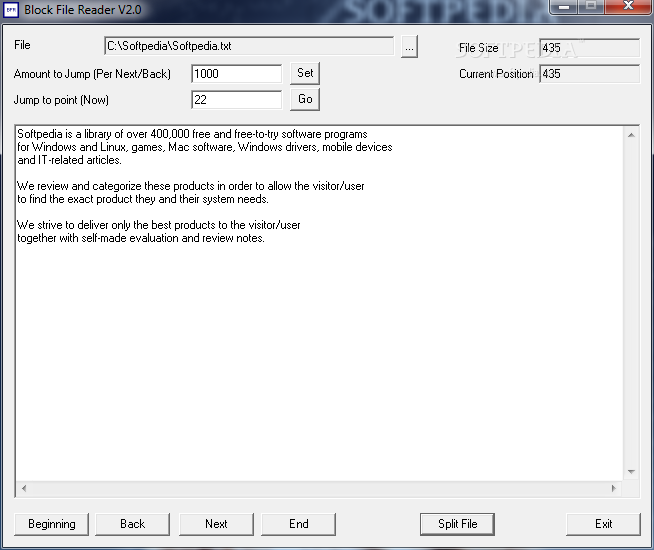This screenshot has width=654, height=550.
Task: Click the line 'to find the exact product'
Action: coord(143,199)
